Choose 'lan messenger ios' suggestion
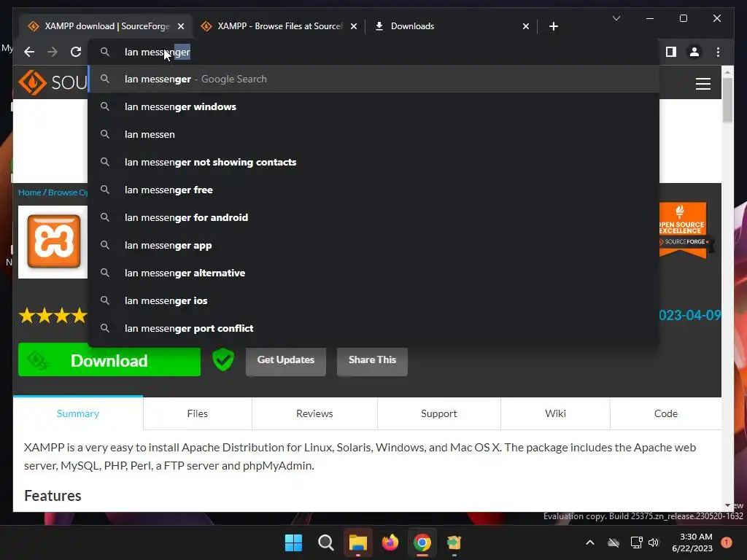This screenshot has height=560, width=747. pos(373,300)
